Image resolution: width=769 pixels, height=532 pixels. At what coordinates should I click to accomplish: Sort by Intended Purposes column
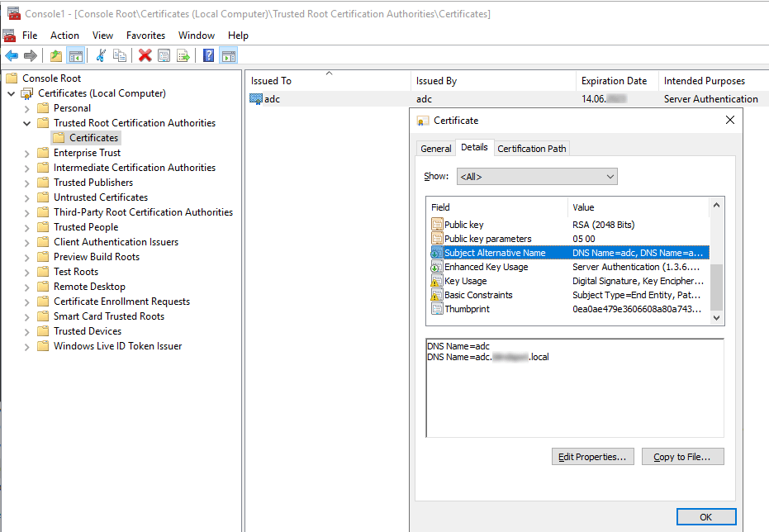point(714,81)
